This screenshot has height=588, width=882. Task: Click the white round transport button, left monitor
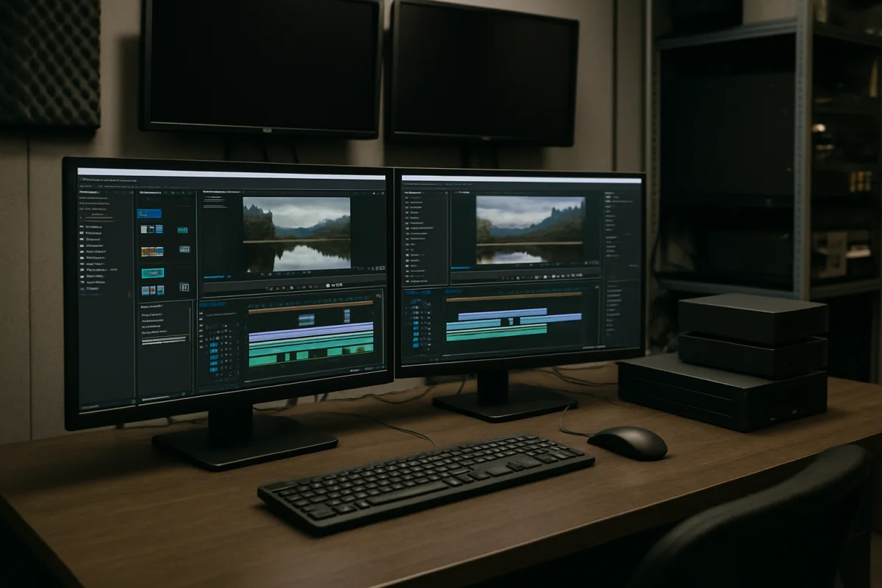[x=326, y=284]
